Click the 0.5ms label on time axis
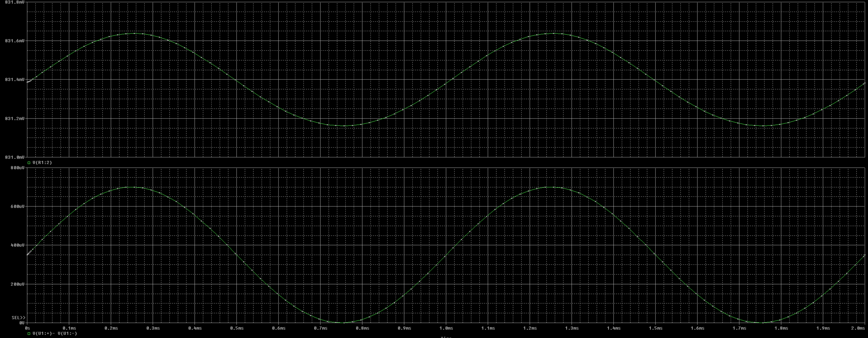 (x=236, y=328)
